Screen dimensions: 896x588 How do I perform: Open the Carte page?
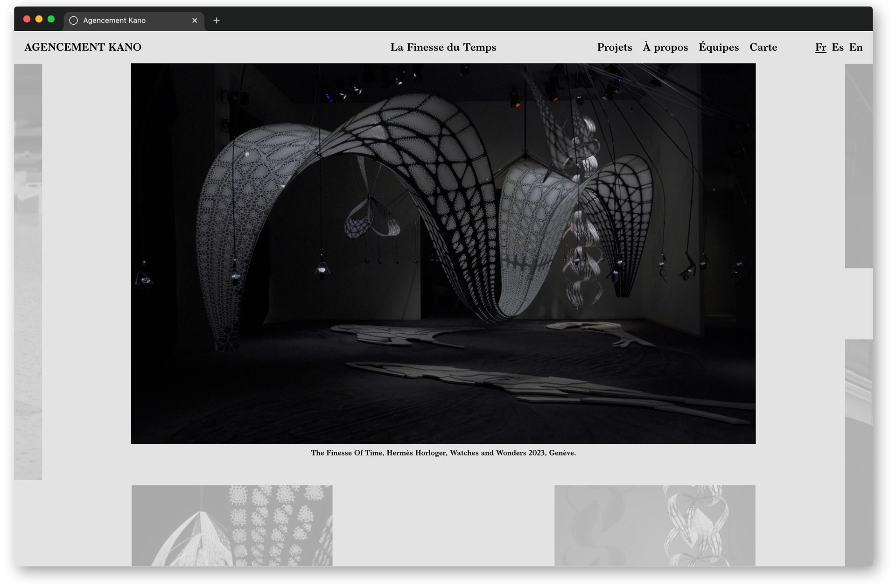point(763,47)
